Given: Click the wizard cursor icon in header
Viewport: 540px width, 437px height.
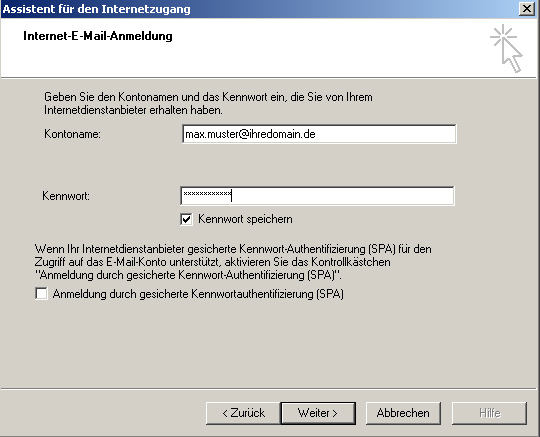Looking at the screenshot, I should click(506, 49).
